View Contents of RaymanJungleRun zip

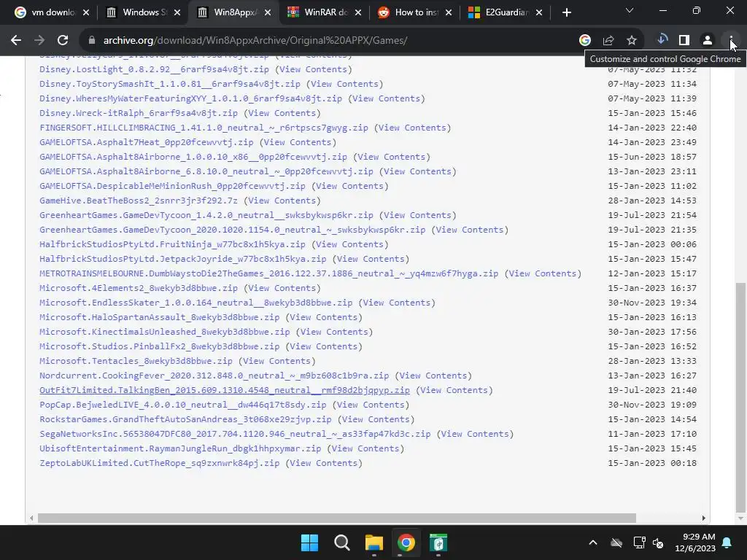pyautogui.click(x=366, y=448)
